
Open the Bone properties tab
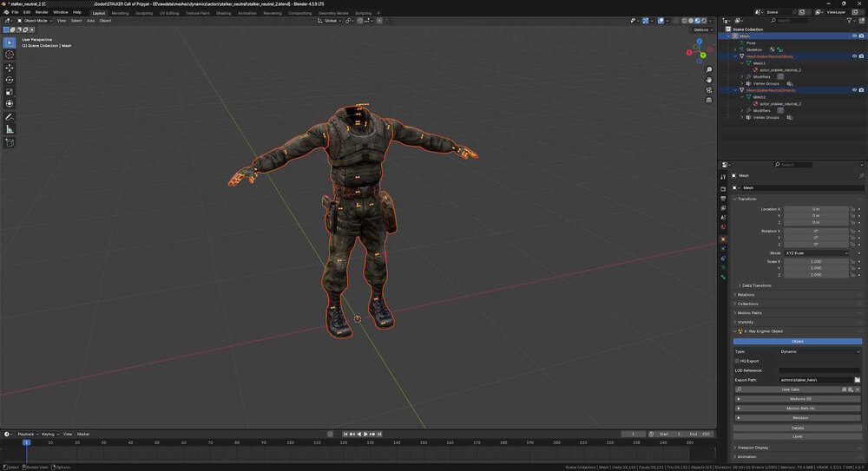coord(723,277)
